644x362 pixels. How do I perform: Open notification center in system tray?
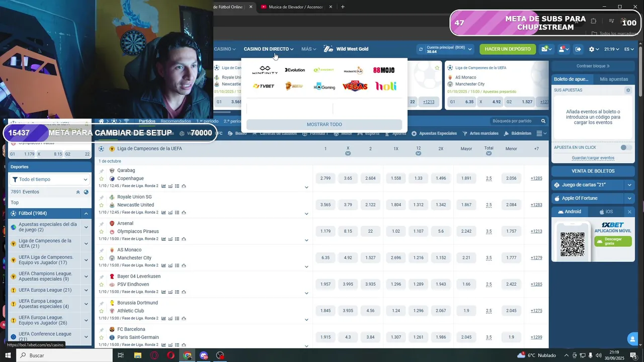633,355
